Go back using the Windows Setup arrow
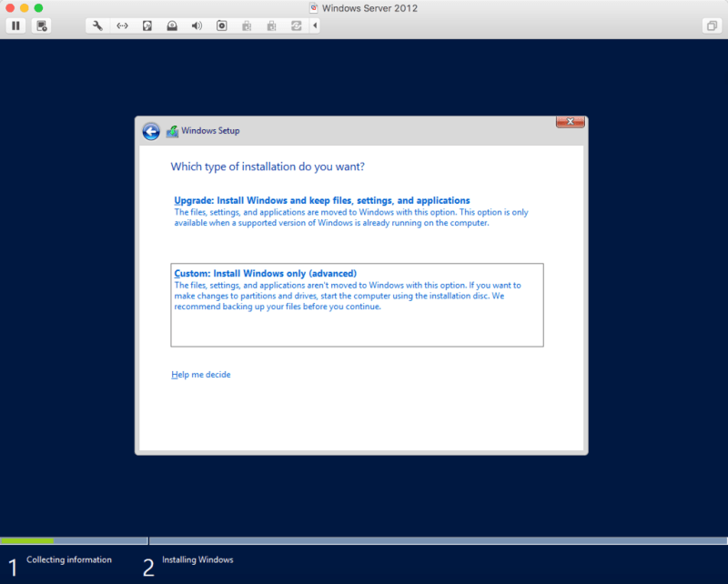The image size is (728, 584). [151, 131]
